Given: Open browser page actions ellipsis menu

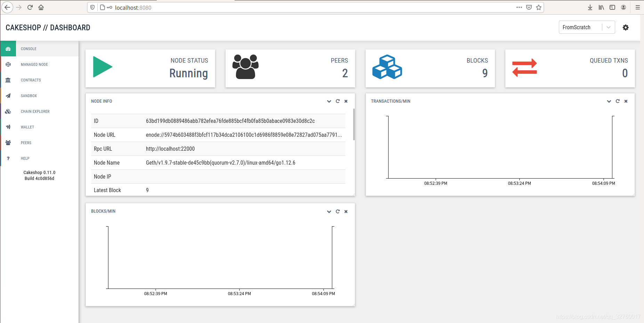Looking at the screenshot, I should click(x=519, y=7).
